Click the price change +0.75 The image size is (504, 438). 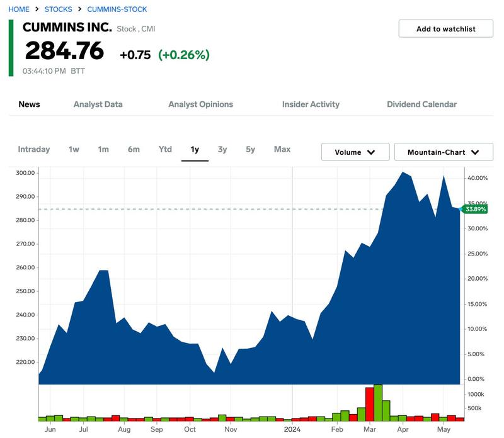pos(135,55)
